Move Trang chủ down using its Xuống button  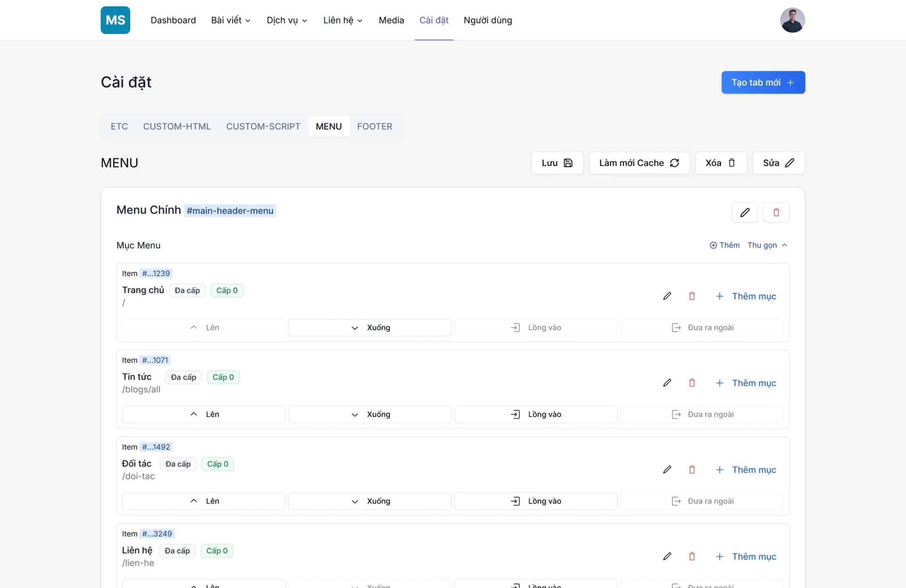coord(370,327)
